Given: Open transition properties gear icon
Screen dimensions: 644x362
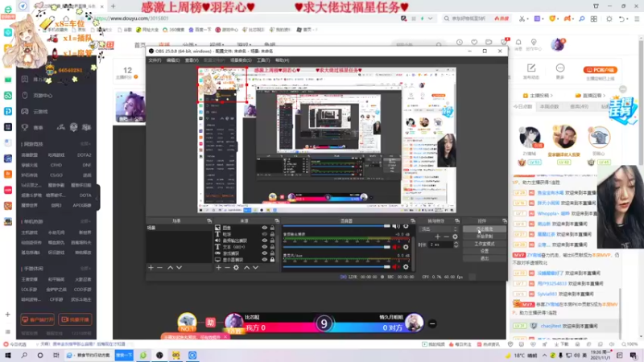Looking at the screenshot, I should 455,237.
